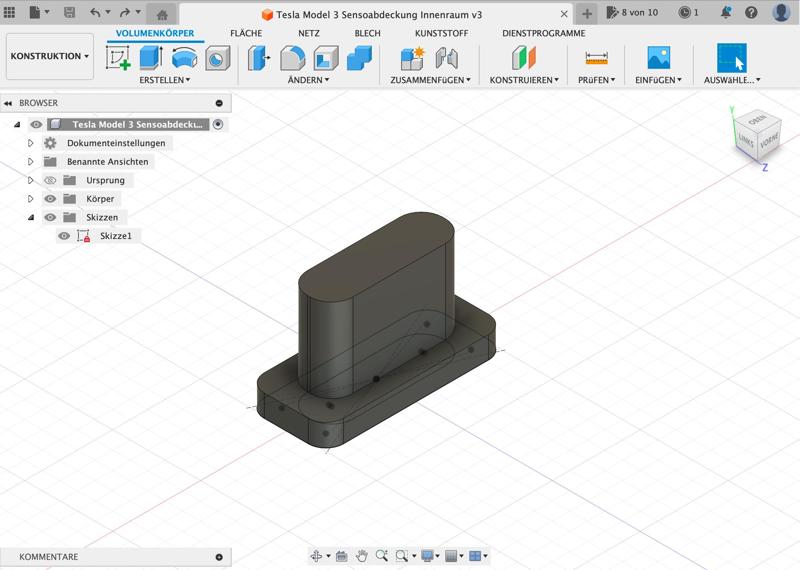This screenshot has width=800, height=570.
Task: Toggle visibility of Skizze1
Action: point(64,236)
